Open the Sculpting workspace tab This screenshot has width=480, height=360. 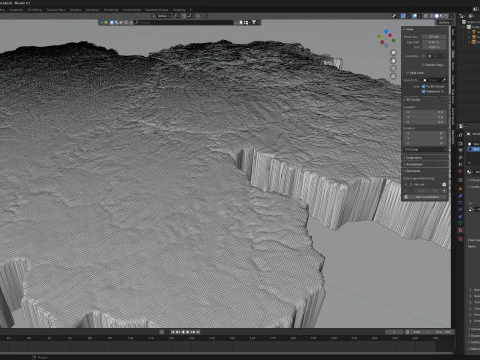click(16, 10)
